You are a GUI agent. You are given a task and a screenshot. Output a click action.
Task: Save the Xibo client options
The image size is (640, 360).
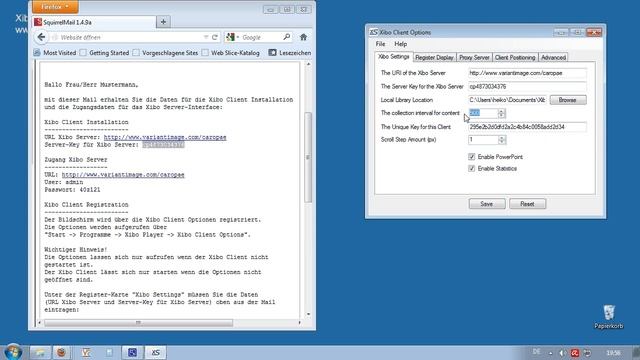[487, 204]
